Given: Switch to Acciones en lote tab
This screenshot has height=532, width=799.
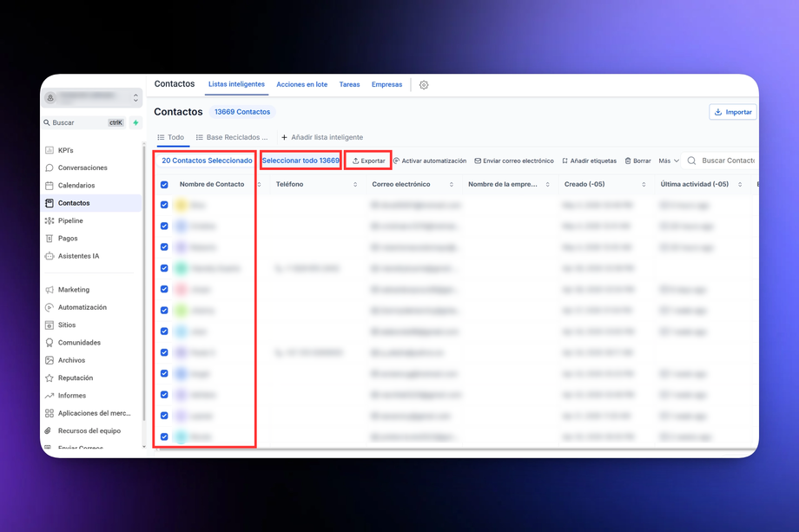Looking at the screenshot, I should (x=301, y=84).
